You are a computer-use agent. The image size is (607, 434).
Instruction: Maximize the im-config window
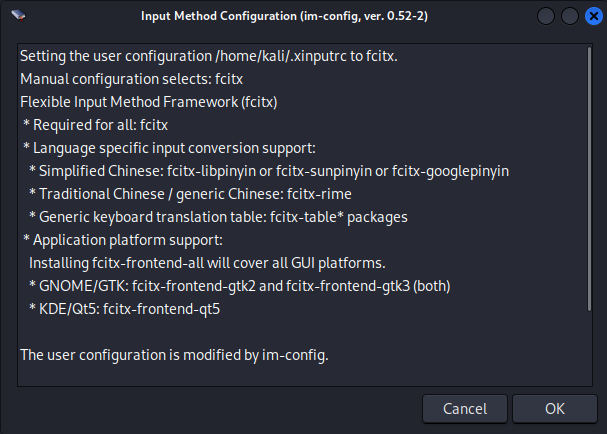569,16
